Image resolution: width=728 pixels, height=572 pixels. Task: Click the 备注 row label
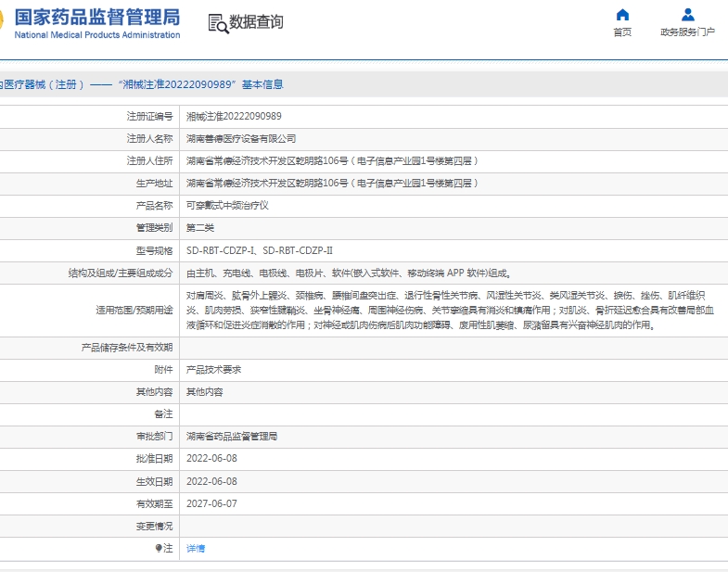point(163,414)
